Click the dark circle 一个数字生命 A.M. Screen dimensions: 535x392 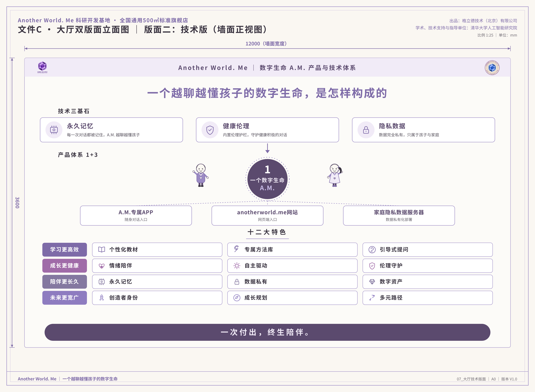pos(267,179)
